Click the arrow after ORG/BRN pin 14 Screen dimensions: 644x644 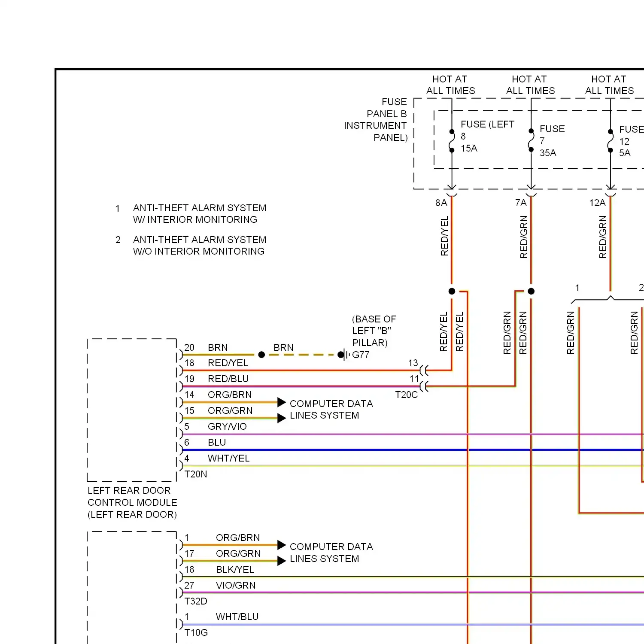click(x=282, y=402)
